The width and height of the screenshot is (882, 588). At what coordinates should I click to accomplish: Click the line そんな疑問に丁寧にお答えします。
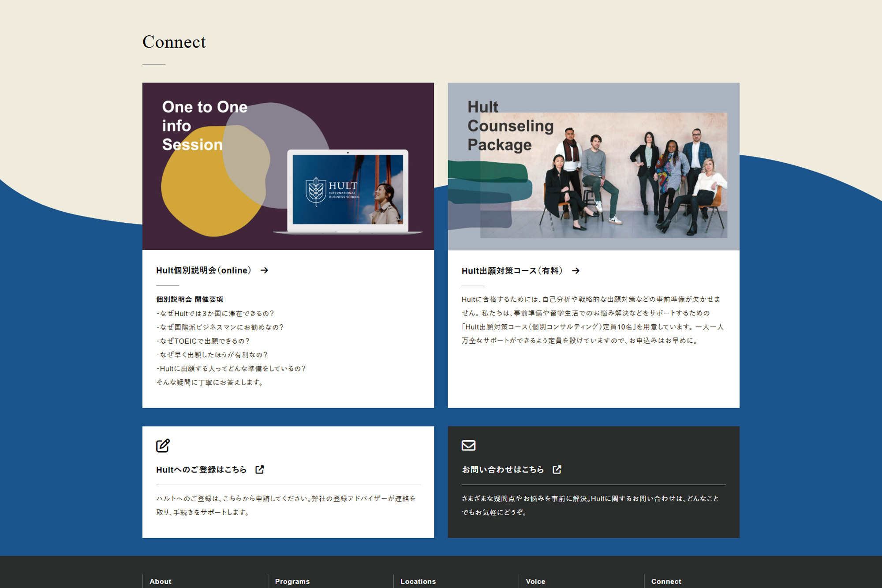(210, 382)
